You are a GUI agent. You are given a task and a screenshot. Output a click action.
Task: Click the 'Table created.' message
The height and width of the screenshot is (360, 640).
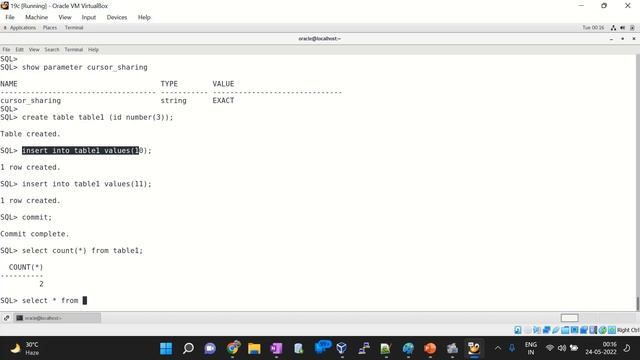pos(30,134)
